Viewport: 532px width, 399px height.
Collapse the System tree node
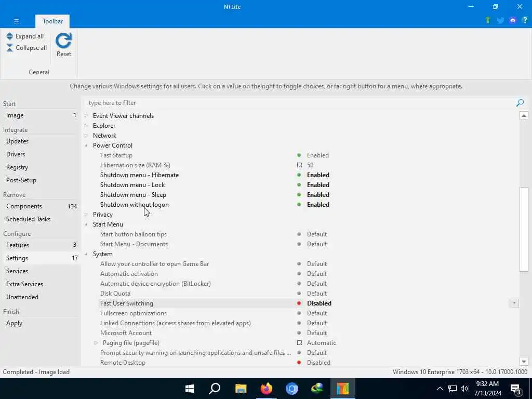[86, 254]
